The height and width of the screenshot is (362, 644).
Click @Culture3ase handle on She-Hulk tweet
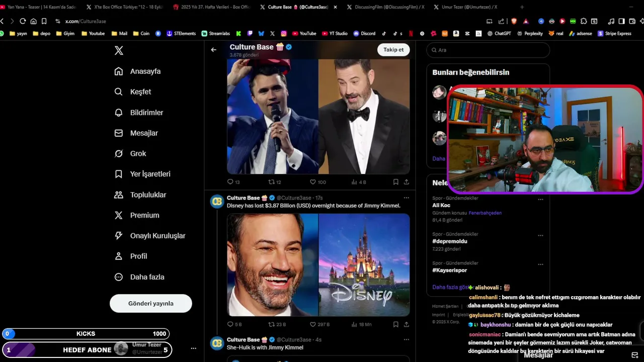tap(294, 340)
